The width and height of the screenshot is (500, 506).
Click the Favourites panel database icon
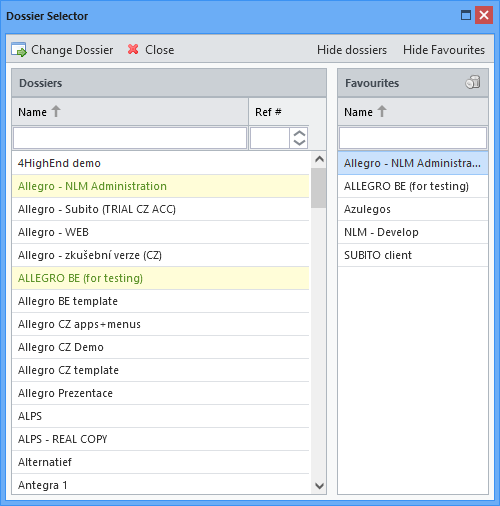473,82
